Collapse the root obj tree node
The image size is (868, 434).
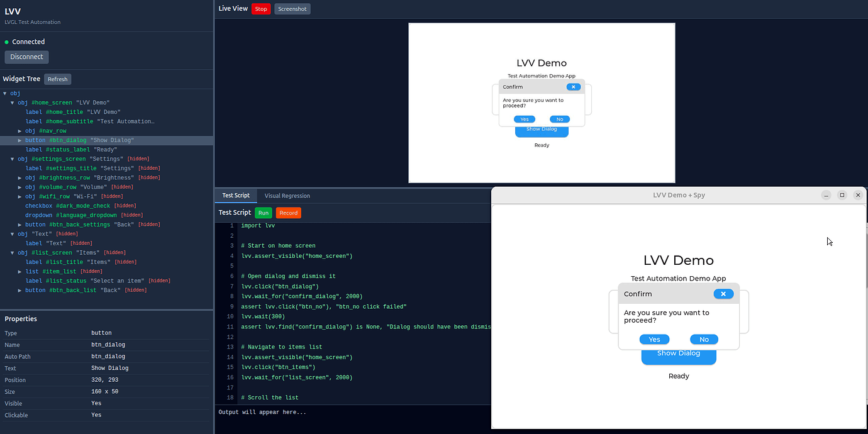(x=5, y=93)
